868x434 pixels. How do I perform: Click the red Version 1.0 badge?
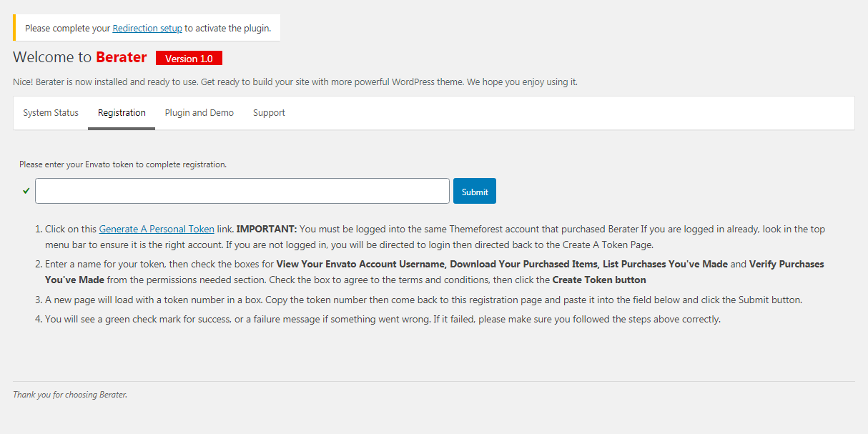(189, 59)
